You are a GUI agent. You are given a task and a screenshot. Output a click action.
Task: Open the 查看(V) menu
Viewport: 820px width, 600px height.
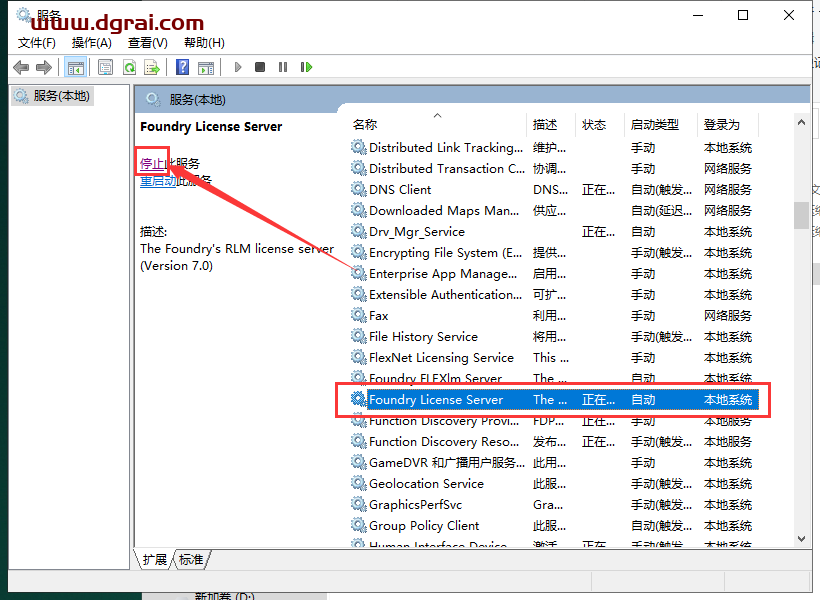[147, 43]
